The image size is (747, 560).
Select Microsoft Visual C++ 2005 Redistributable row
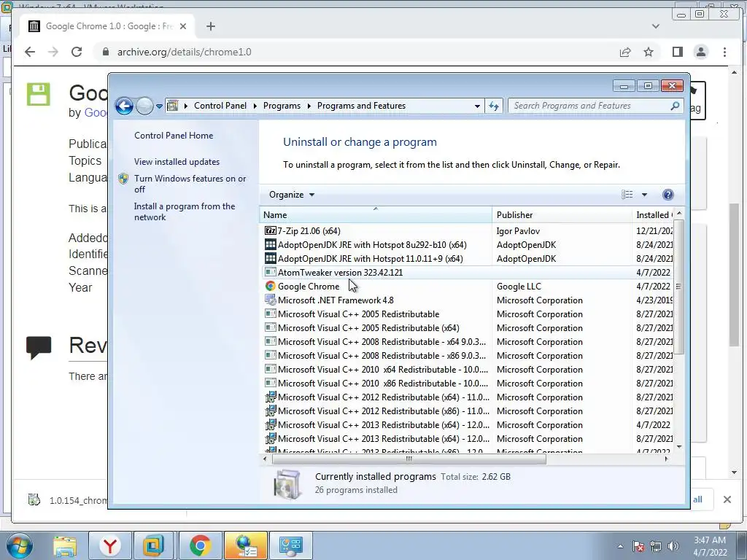[x=467, y=314]
